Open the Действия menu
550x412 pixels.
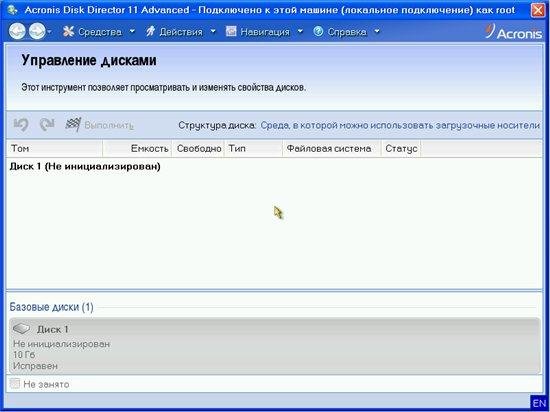point(181,32)
